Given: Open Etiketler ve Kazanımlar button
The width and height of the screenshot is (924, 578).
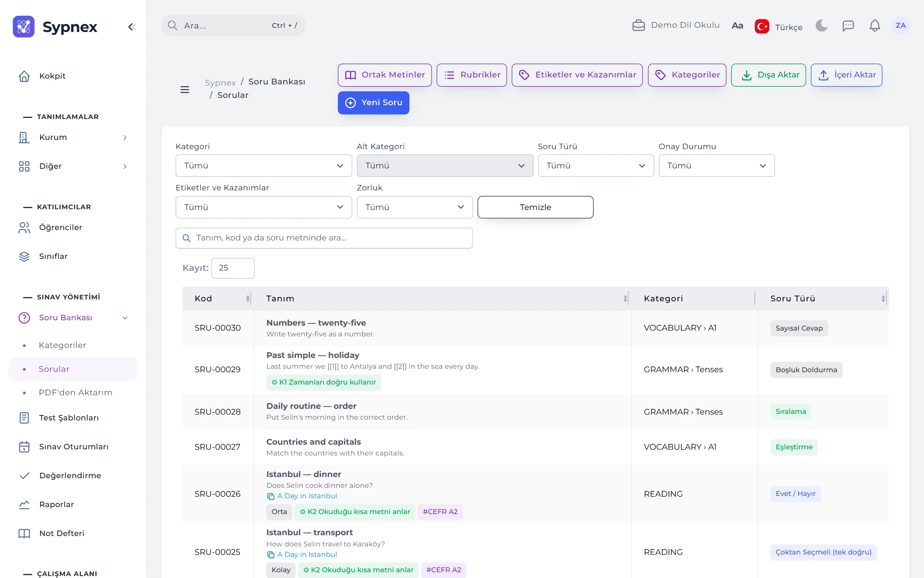Looking at the screenshot, I should pos(577,75).
